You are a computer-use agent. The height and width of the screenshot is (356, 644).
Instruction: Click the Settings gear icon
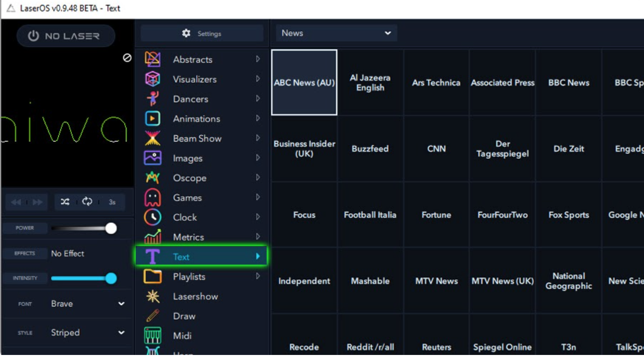coord(186,33)
